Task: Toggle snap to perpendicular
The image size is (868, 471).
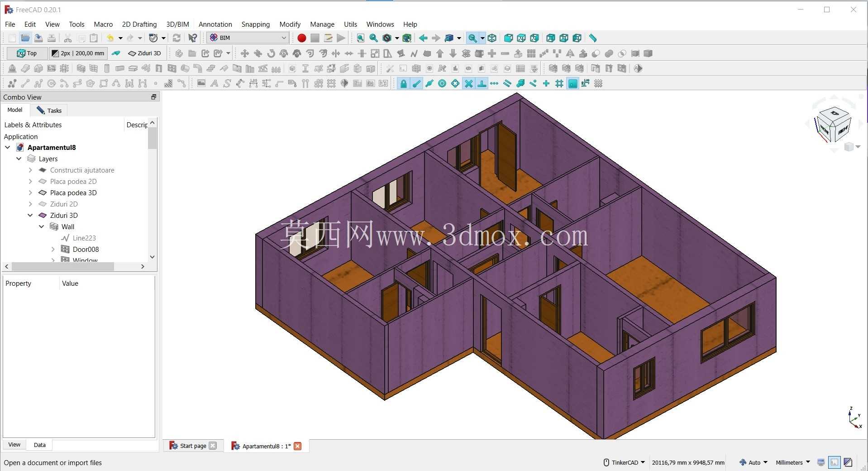Action: (x=482, y=83)
